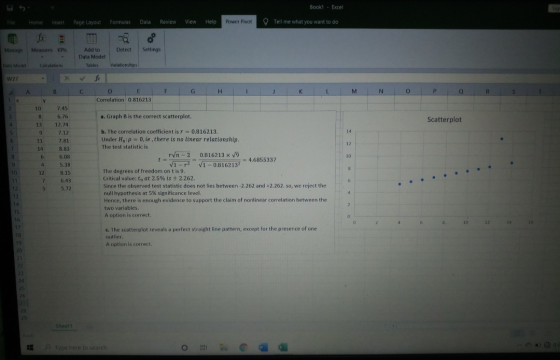
Task: Select cell containing 8.15
Action: pos(58,173)
